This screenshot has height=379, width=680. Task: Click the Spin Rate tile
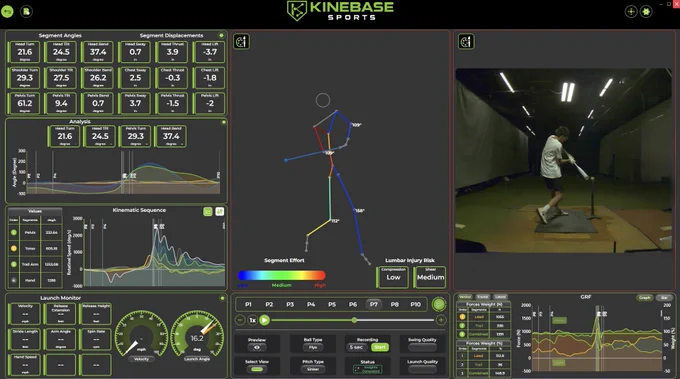[x=96, y=339]
